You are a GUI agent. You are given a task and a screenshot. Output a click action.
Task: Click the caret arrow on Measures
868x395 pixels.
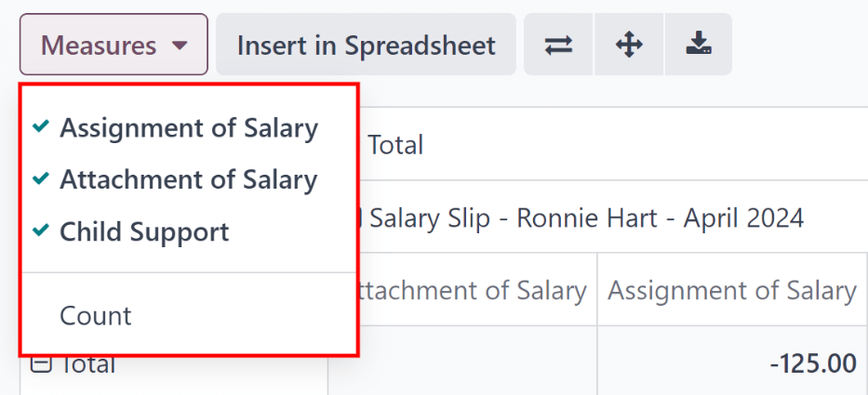[x=180, y=45]
